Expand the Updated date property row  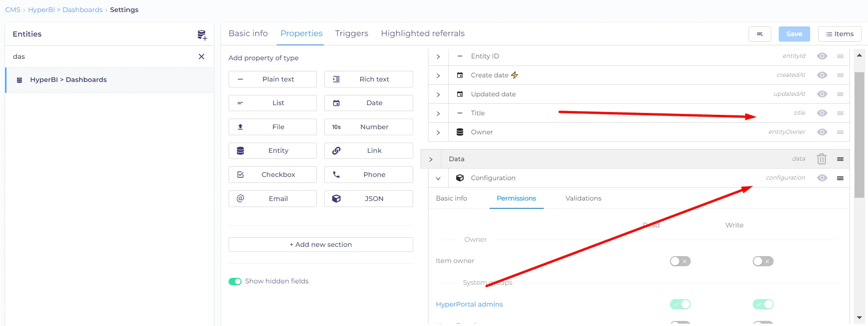[438, 94]
